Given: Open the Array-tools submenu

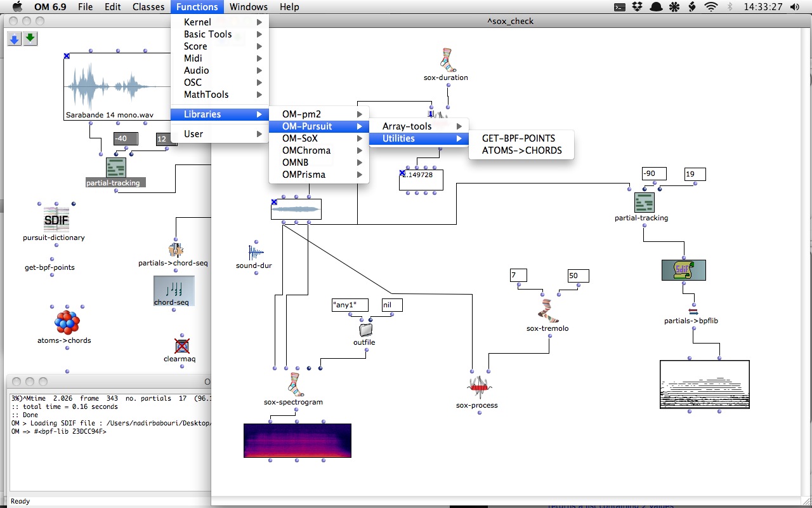Looking at the screenshot, I should [x=419, y=126].
